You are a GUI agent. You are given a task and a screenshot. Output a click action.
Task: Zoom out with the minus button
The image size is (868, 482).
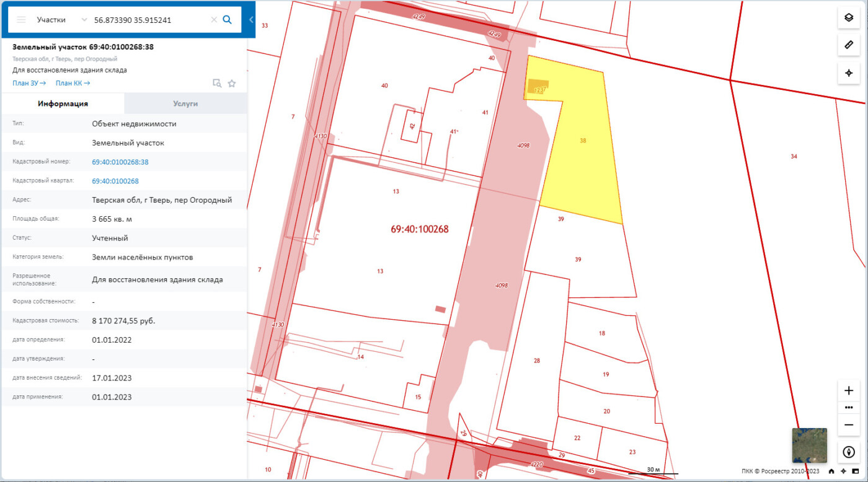click(x=849, y=424)
